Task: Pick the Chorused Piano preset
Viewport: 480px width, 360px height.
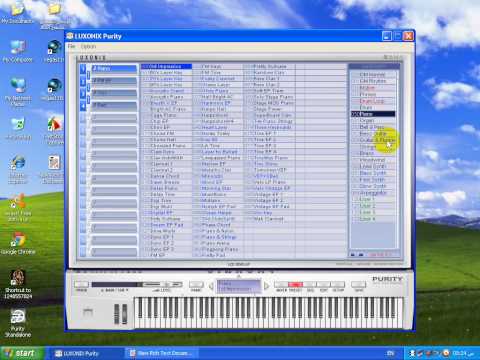Action: [168, 146]
